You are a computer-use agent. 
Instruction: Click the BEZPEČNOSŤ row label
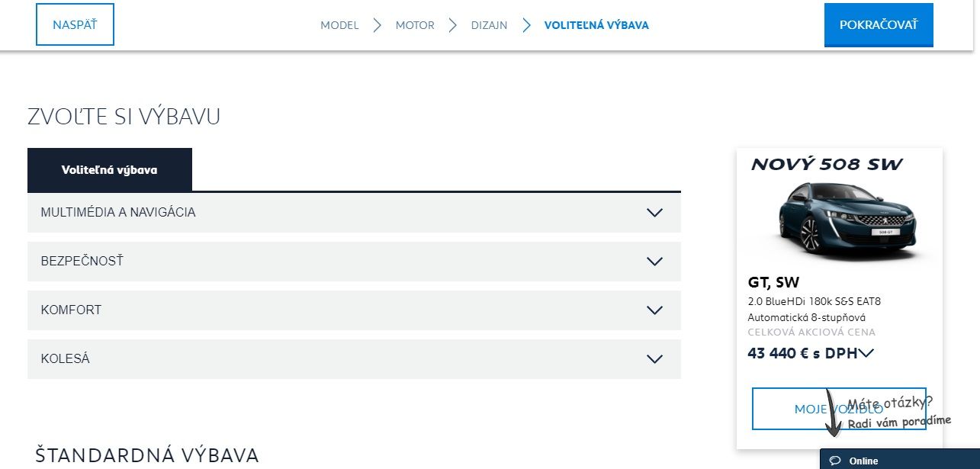(82, 262)
